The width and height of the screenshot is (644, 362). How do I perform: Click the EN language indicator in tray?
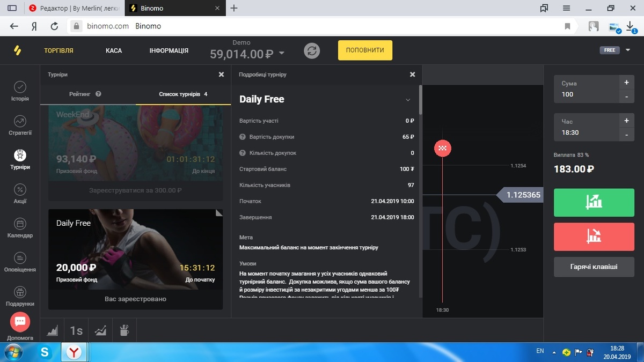point(540,351)
